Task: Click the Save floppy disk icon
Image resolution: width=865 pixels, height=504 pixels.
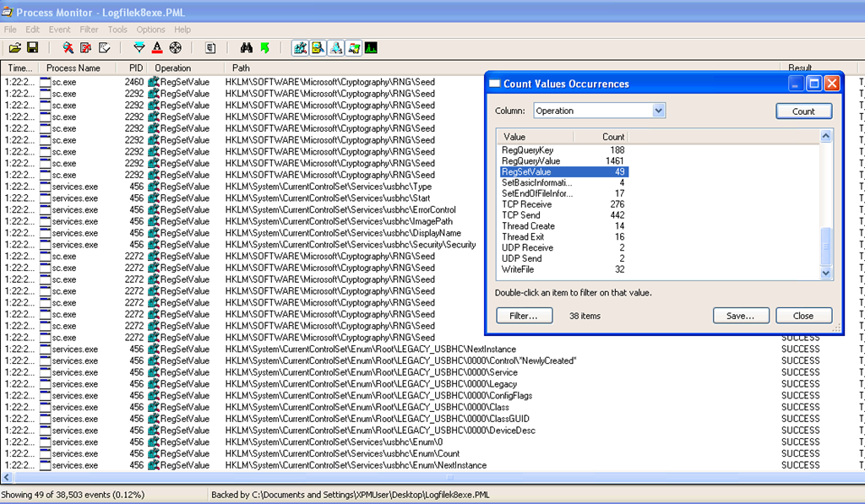Action: click(x=32, y=48)
